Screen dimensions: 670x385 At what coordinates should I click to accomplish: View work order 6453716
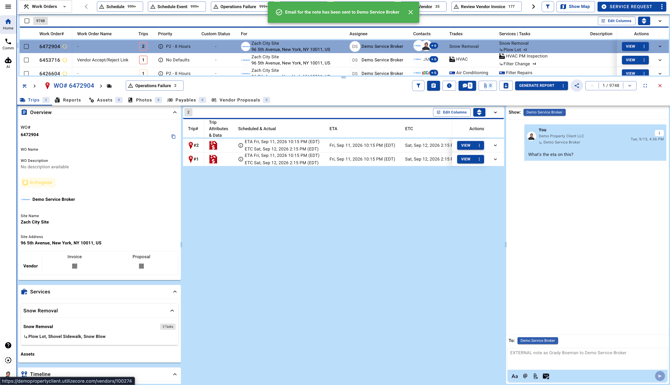[630, 60]
